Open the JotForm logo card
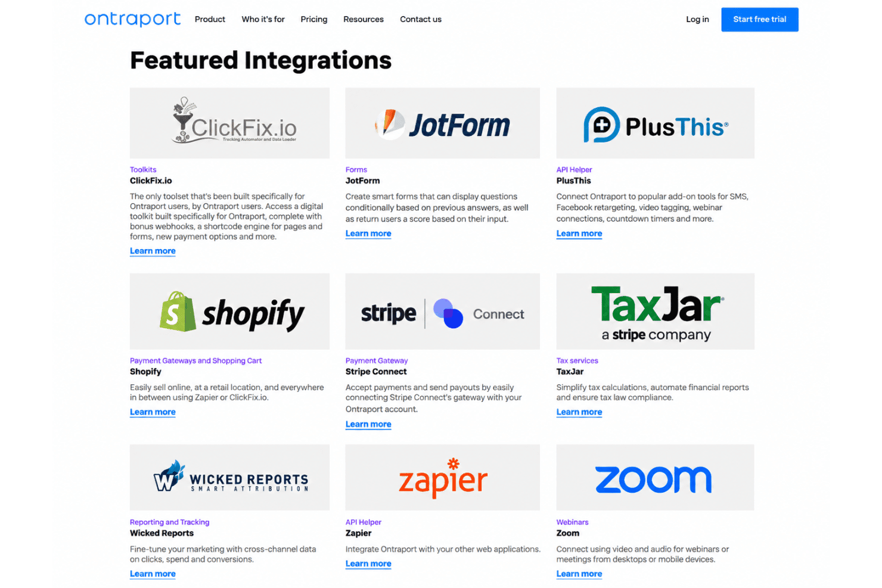This screenshot has height=588, width=882. pos(442,123)
